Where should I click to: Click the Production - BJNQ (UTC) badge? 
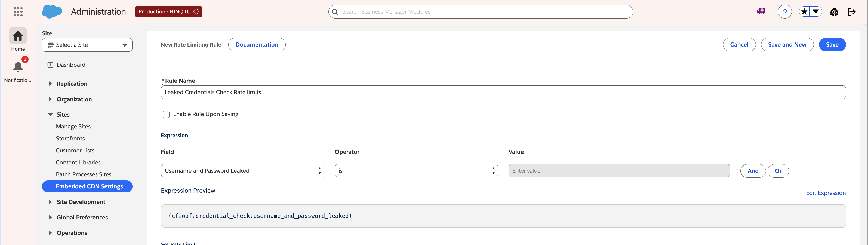[168, 11]
